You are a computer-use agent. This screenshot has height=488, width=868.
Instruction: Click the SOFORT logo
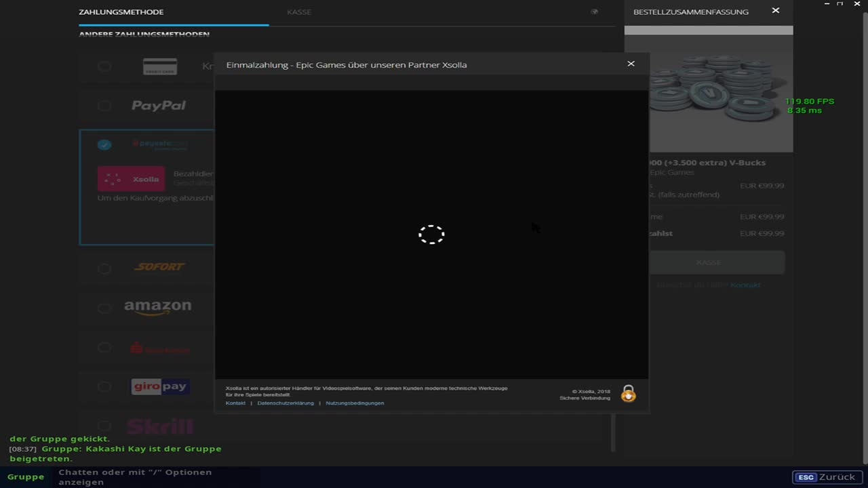click(159, 267)
